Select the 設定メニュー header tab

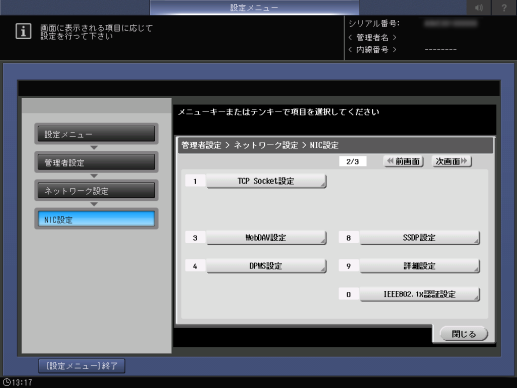coord(254,7)
